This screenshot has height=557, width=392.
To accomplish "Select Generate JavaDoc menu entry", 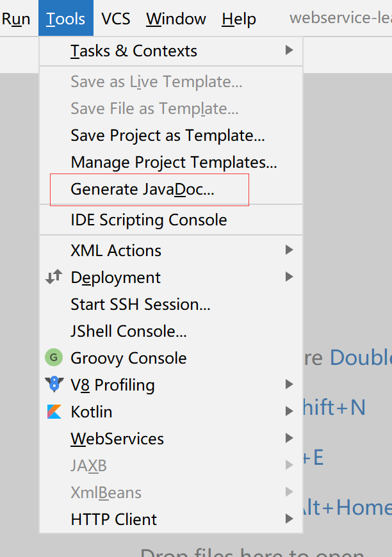I will pyautogui.click(x=142, y=190).
